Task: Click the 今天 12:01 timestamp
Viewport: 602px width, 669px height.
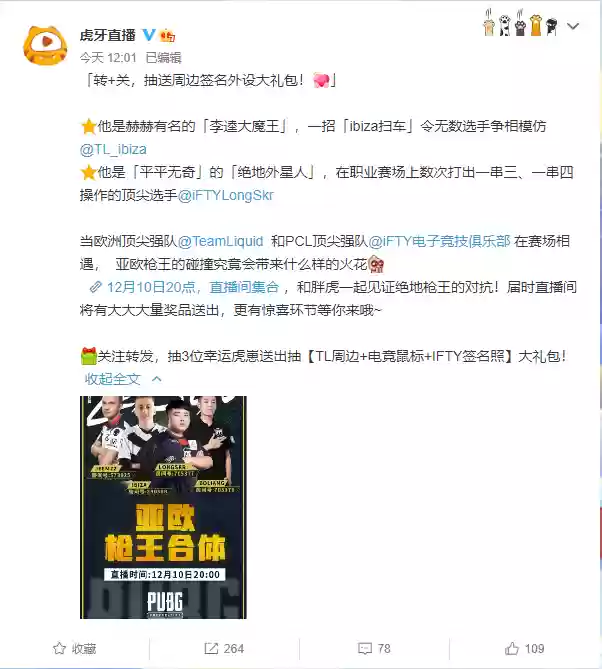Action: [108, 58]
